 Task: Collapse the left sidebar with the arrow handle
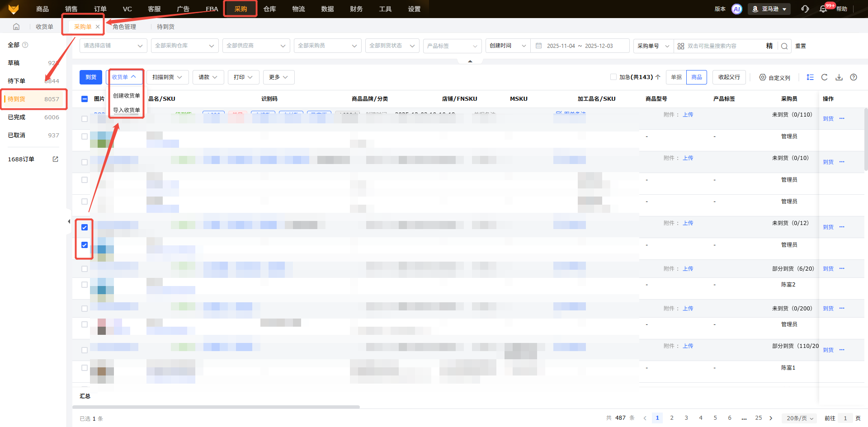(x=69, y=221)
